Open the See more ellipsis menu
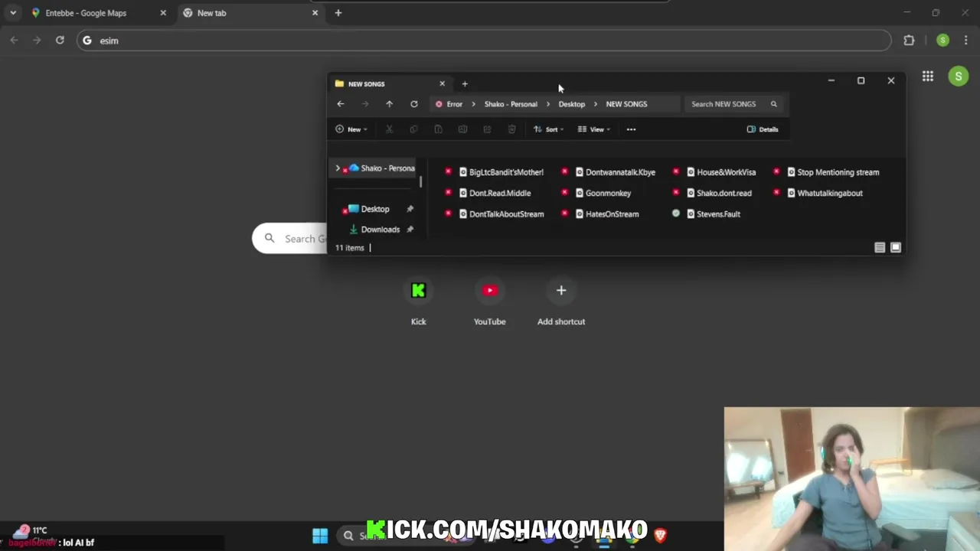 click(631, 129)
